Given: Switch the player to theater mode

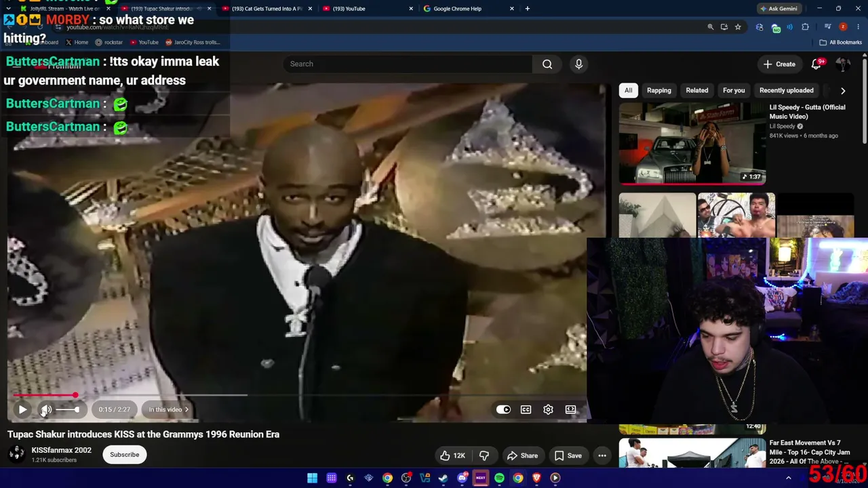Looking at the screenshot, I should [570, 409].
